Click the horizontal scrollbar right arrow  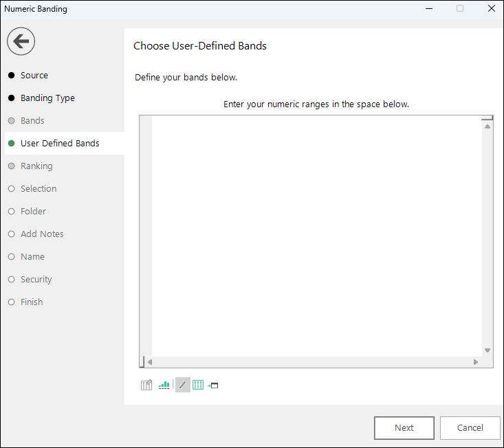pyautogui.click(x=476, y=362)
